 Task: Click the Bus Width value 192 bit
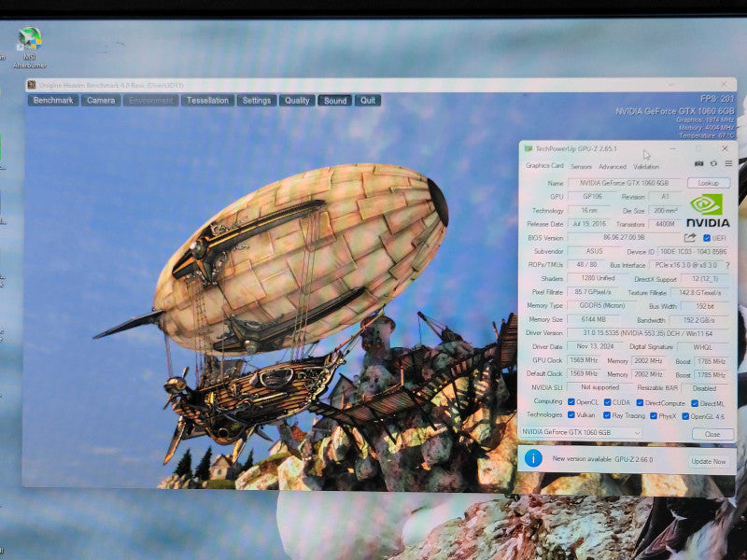705,306
